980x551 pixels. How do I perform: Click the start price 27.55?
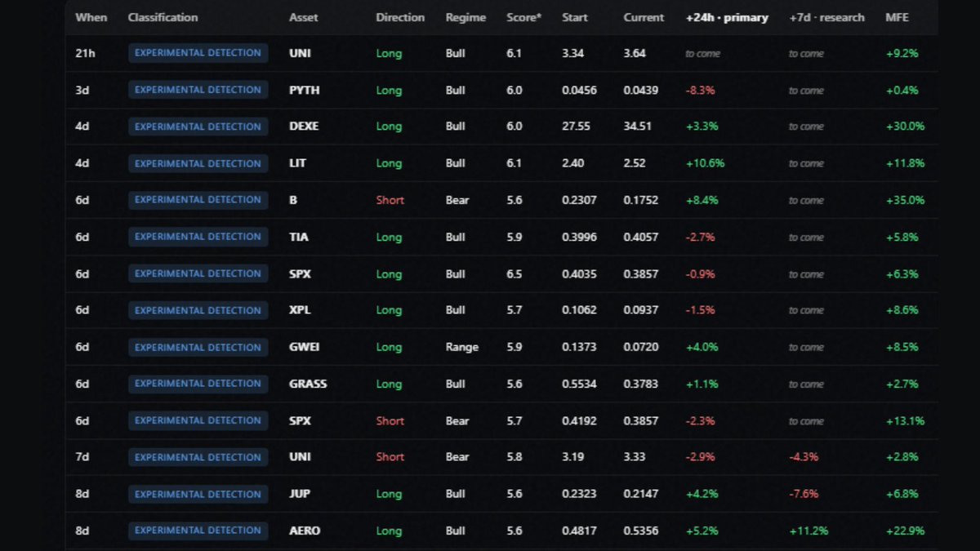pyautogui.click(x=577, y=127)
